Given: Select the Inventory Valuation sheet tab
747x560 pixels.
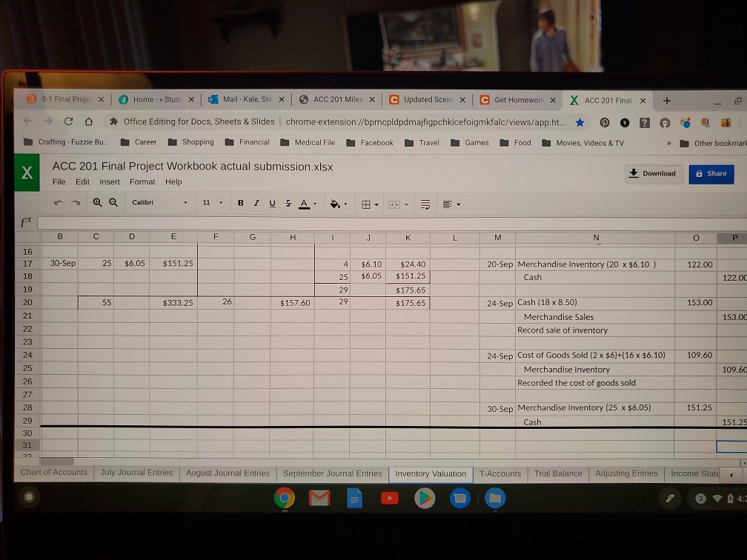Looking at the screenshot, I should pyautogui.click(x=431, y=474).
